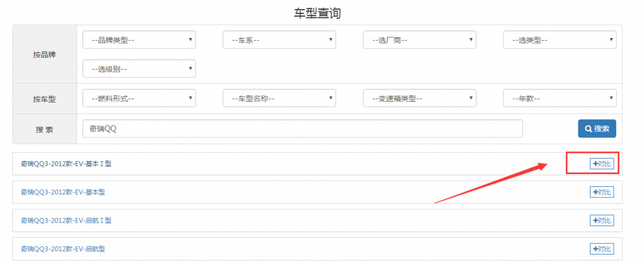Open the 奇瑞QQ3-2012款-EV-基本型 link
Viewport: 644px width, 263px height.
(x=62, y=192)
